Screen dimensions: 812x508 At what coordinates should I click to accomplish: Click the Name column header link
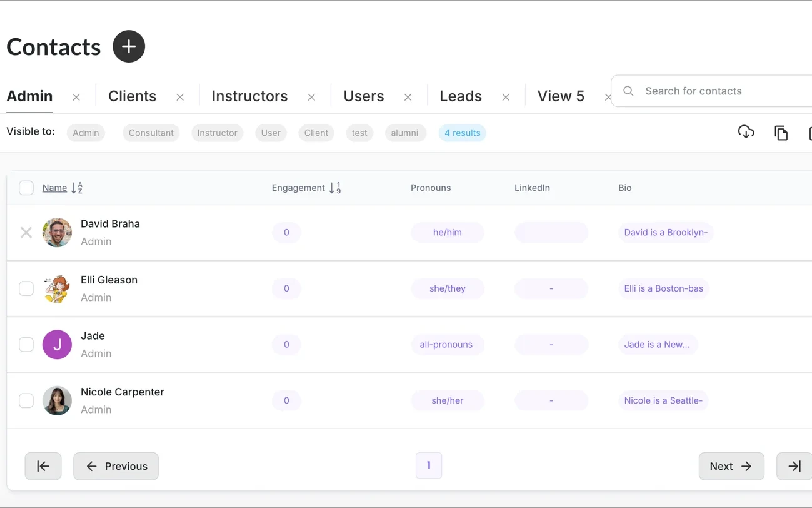tap(54, 188)
